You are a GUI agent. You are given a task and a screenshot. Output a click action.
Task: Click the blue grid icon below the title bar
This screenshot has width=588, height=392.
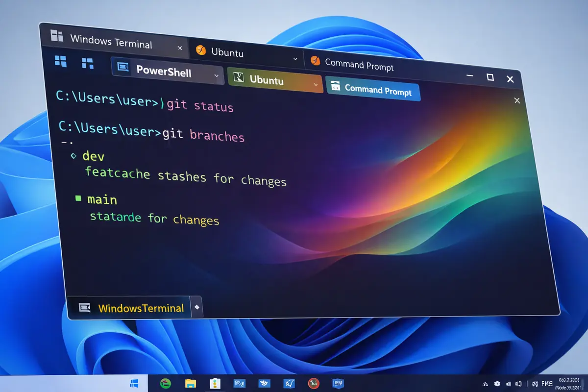60,62
